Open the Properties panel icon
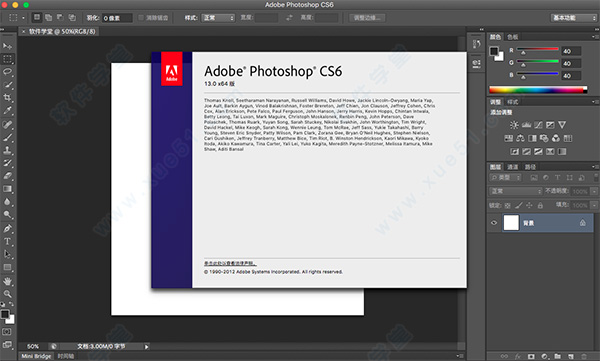 point(476,63)
